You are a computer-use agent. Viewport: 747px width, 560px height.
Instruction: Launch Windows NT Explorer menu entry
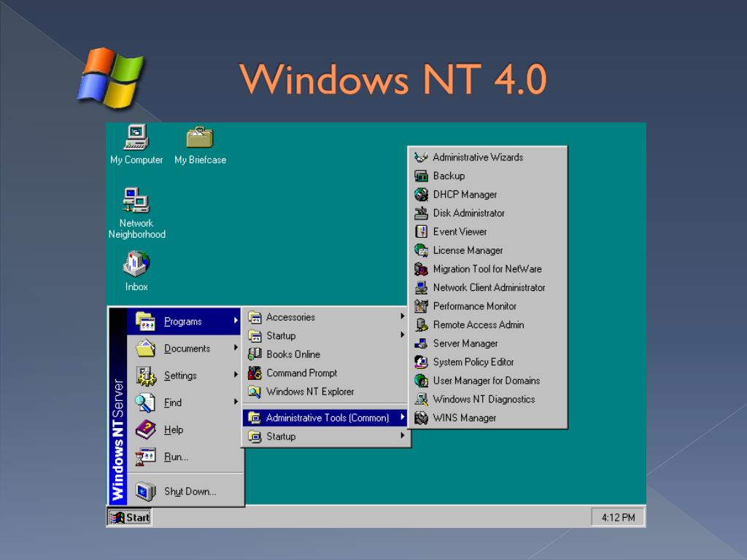[x=326, y=392]
